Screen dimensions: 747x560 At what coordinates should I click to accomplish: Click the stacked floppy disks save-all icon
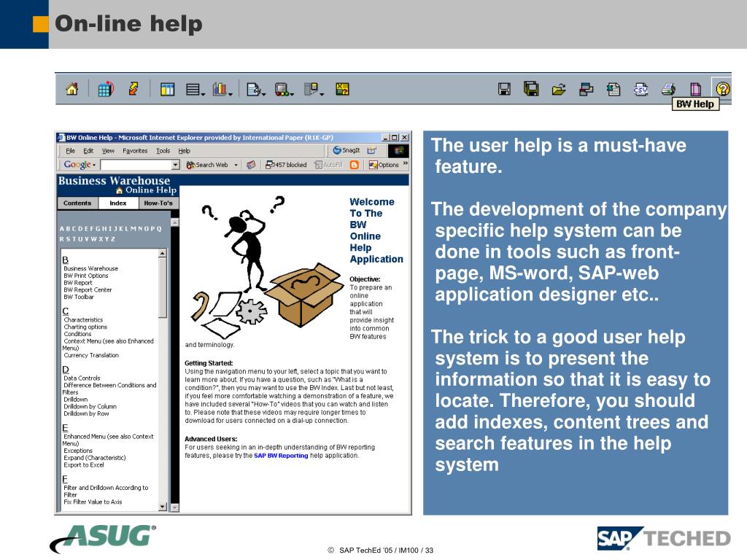point(531,88)
